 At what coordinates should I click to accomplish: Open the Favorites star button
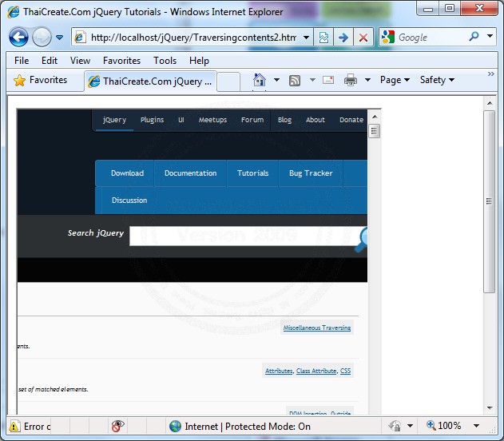tap(40, 80)
